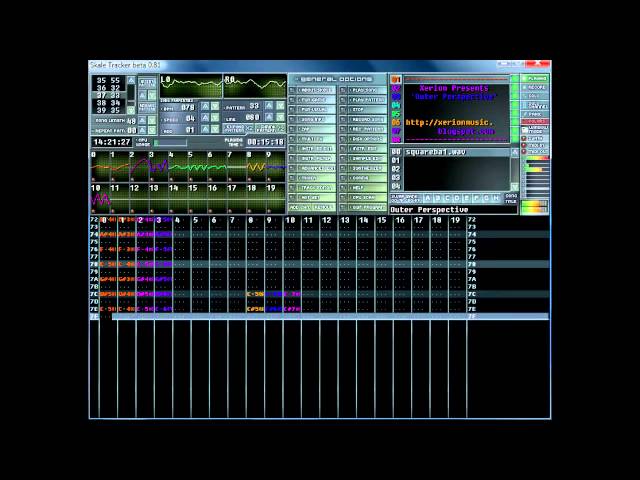Viewport: 640px width, 480px height.
Task: Toggle the Playing indicator button
Action: tap(535, 78)
